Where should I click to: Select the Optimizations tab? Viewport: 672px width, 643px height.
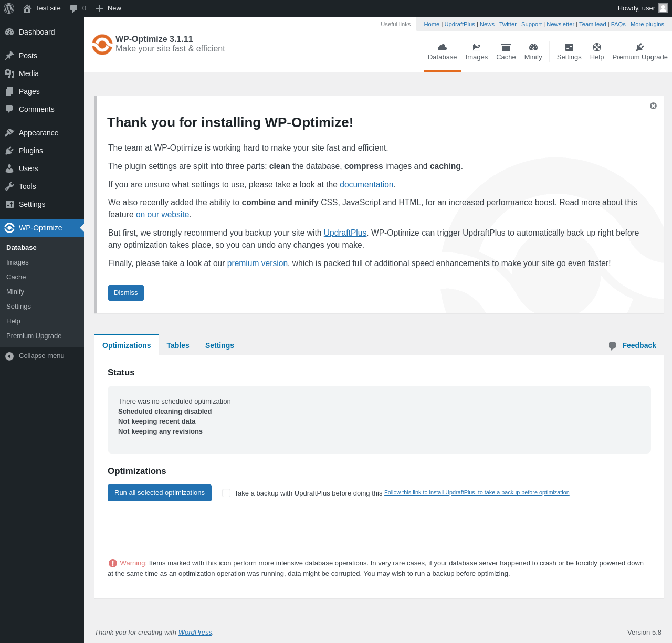coord(127,345)
